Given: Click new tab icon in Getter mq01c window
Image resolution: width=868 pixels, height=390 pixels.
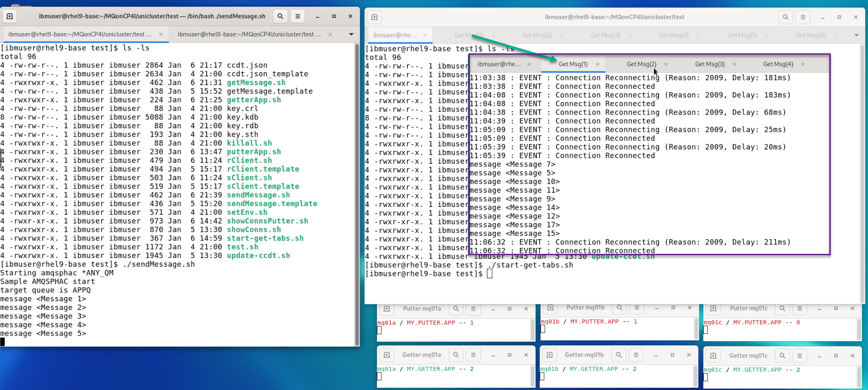Looking at the screenshot, I should (x=713, y=356).
